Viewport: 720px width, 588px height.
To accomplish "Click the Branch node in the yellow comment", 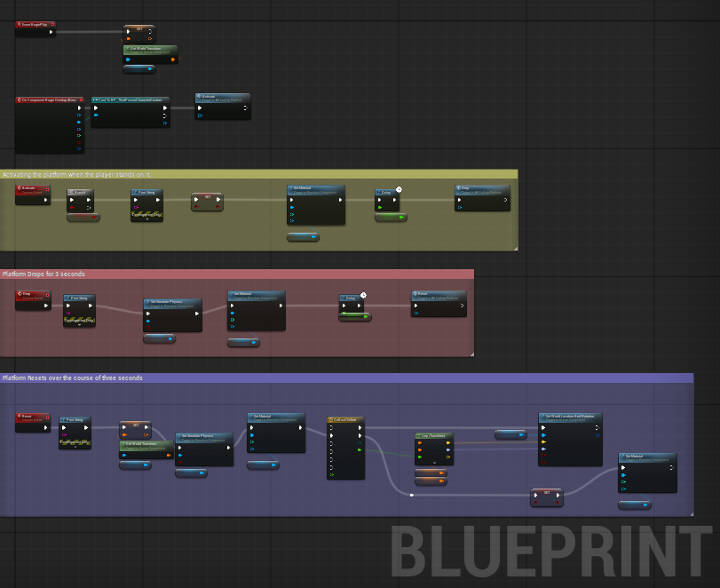I will (81, 201).
